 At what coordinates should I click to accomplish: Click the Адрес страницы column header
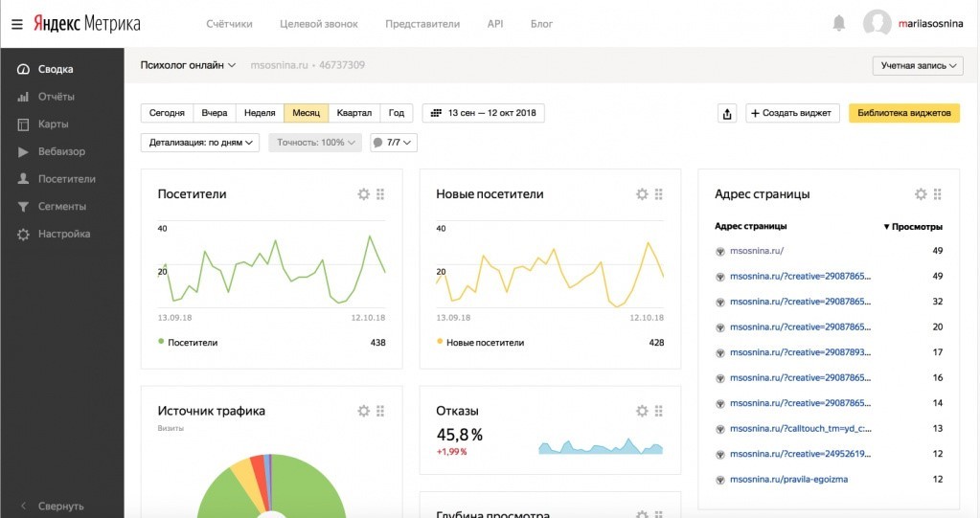[x=751, y=226]
